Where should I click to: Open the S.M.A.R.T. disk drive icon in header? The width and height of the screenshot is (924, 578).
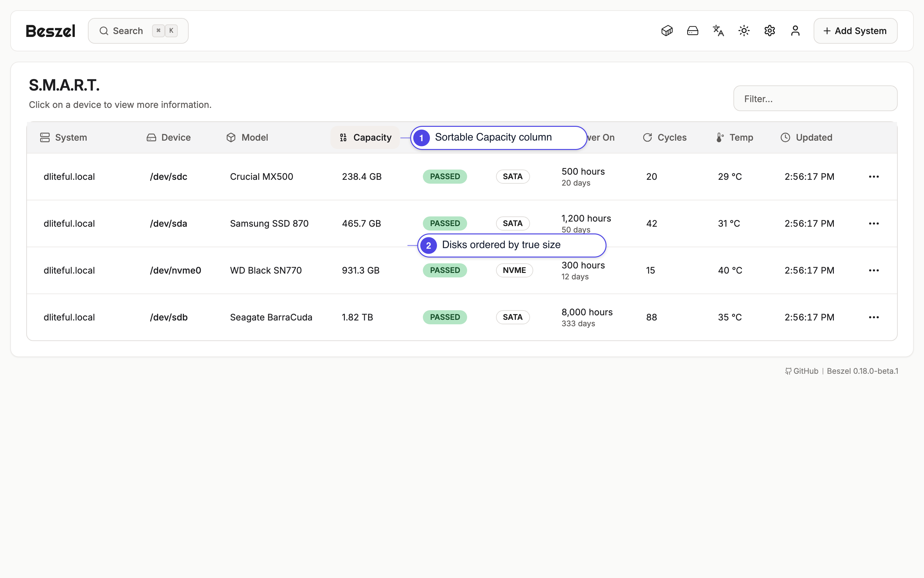coord(692,31)
